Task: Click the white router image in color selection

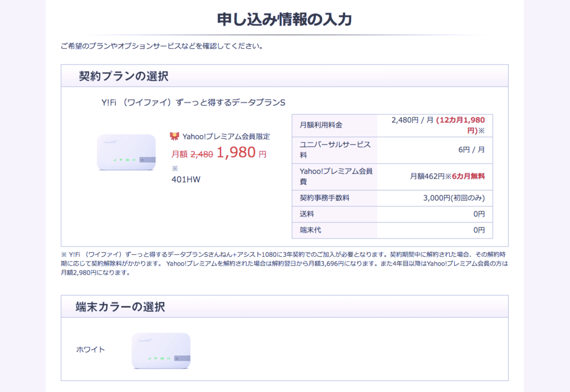Action: coord(161,351)
